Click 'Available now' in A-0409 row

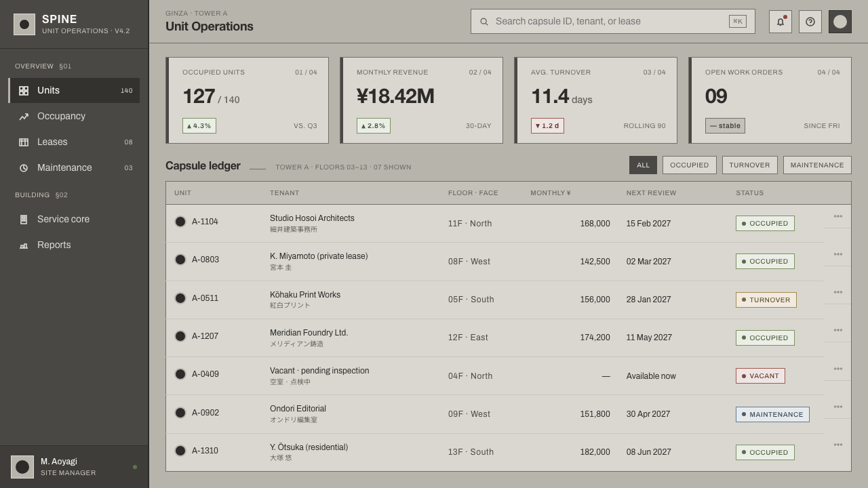(x=651, y=376)
